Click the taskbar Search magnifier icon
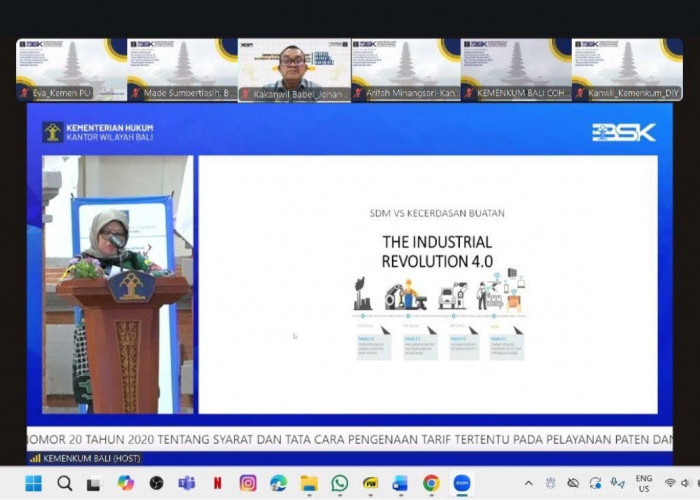This screenshot has height=500, width=700. (x=65, y=483)
